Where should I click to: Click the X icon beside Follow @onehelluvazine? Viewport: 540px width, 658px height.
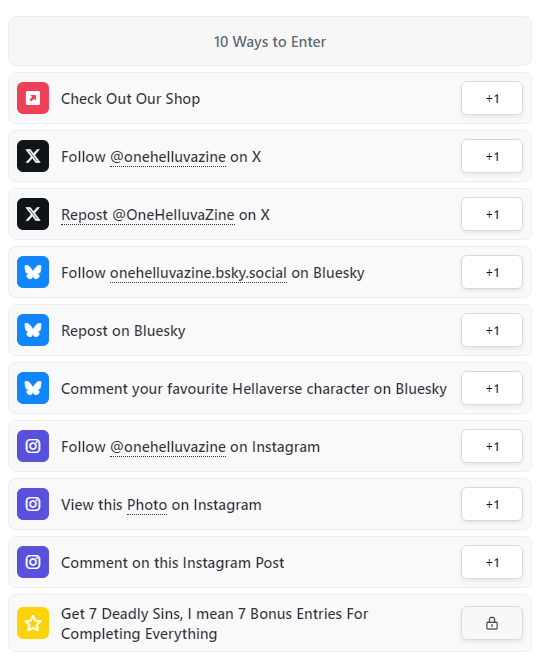(x=33, y=156)
